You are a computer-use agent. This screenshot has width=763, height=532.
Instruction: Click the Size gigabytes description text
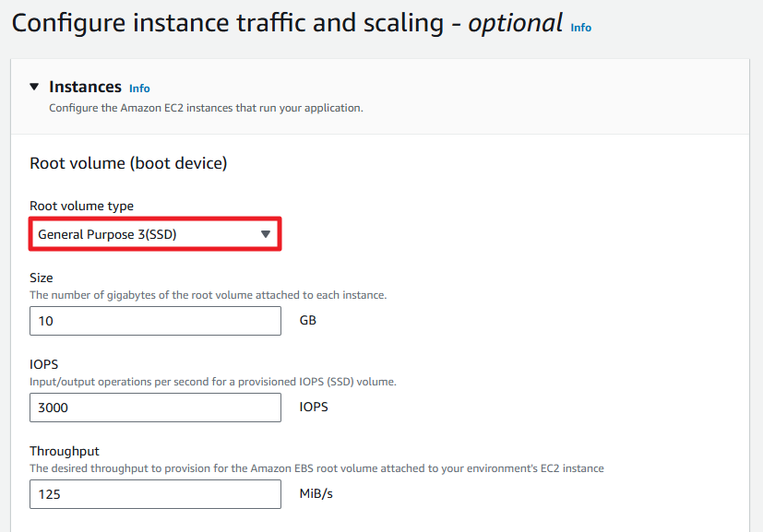click(x=208, y=295)
